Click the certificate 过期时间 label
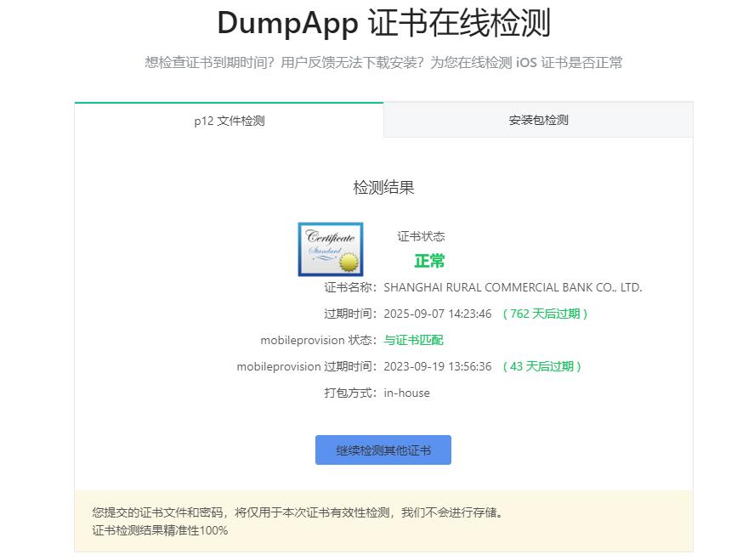The width and height of the screenshot is (754, 560). (350, 314)
